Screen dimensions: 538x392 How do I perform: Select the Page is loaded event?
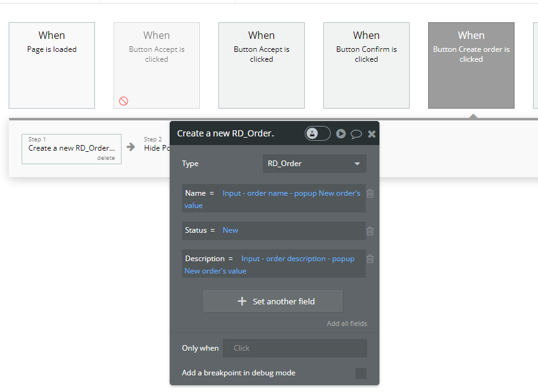(52, 65)
